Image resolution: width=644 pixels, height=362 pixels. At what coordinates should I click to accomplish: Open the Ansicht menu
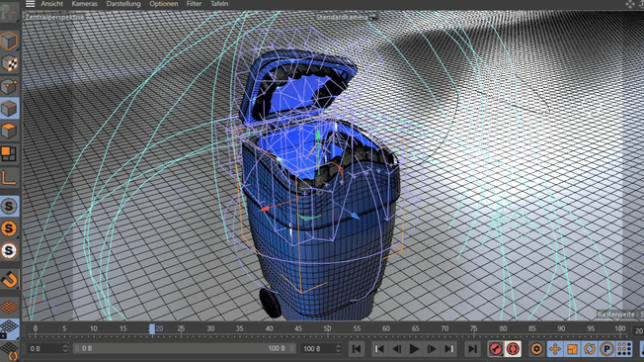[x=51, y=4]
